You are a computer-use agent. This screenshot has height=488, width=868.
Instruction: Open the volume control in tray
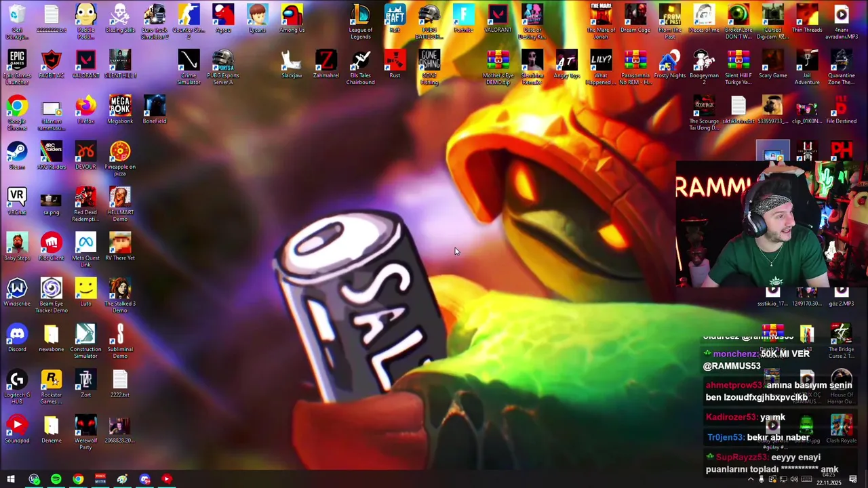[x=794, y=480]
